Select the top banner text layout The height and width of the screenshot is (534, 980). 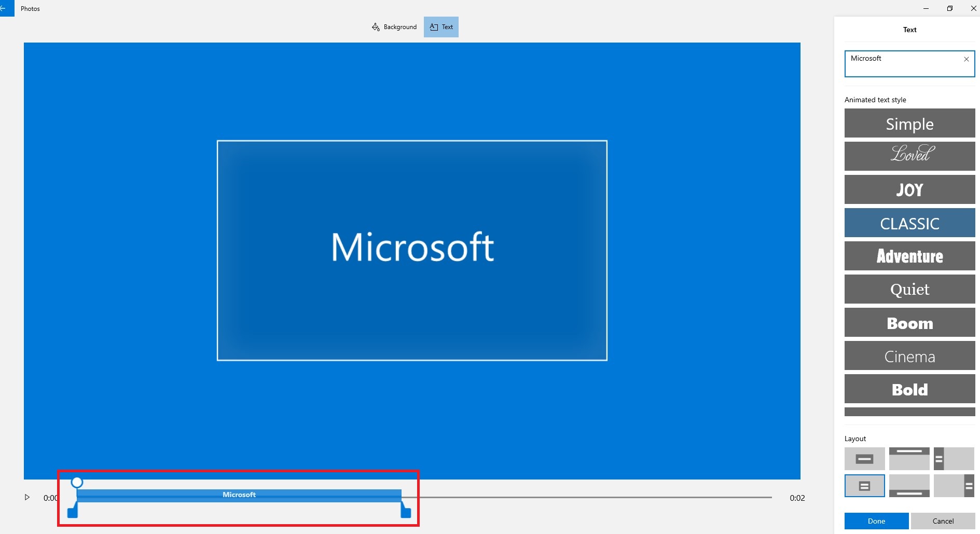click(909, 459)
